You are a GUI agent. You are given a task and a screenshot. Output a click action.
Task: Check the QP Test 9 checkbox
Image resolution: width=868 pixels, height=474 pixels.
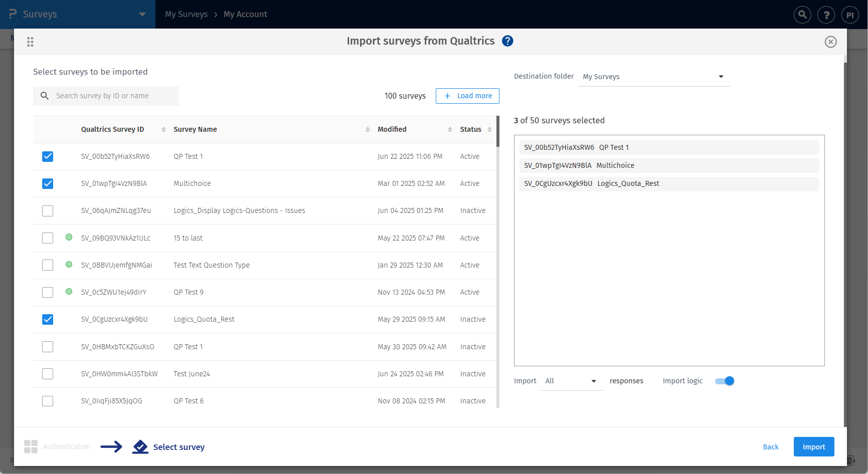(x=48, y=292)
